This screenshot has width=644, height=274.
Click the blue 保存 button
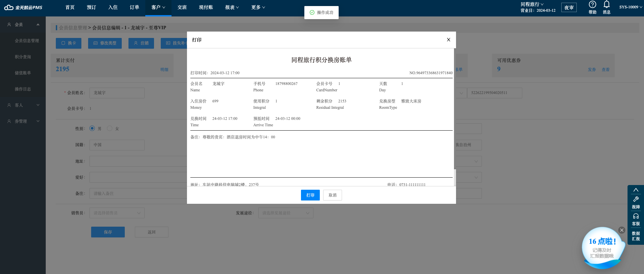pos(108,232)
